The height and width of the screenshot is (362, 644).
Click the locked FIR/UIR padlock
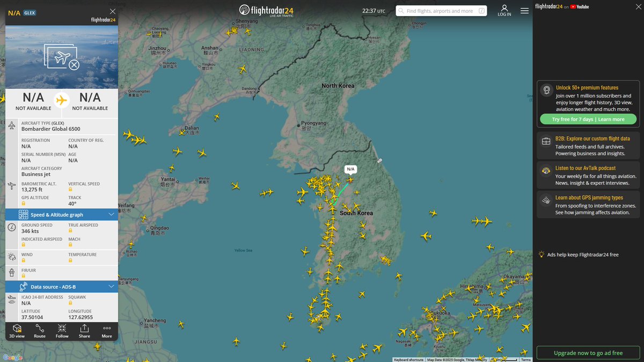pyautogui.click(x=24, y=276)
